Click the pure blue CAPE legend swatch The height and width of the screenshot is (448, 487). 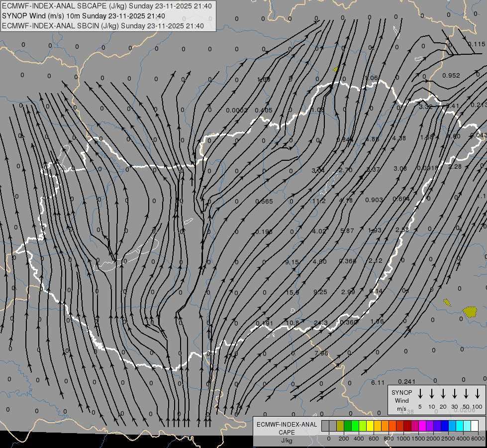(x=444, y=426)
